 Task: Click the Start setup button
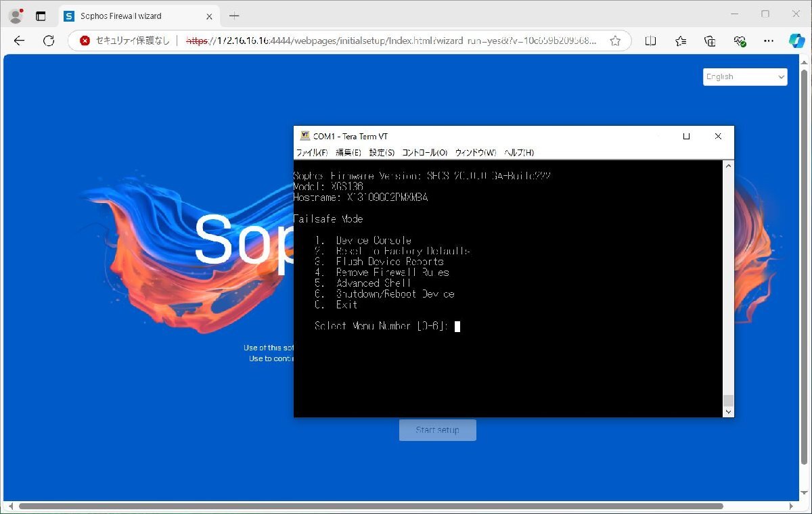438,430
